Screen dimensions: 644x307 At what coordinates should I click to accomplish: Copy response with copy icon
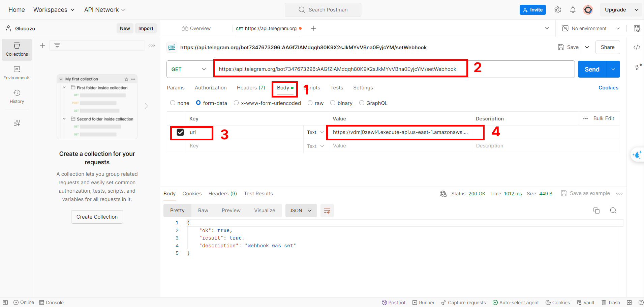click(x=596, y=211)
